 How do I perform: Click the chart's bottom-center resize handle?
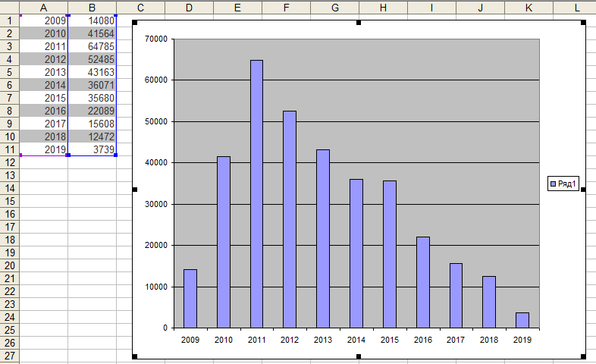point(358,356)
